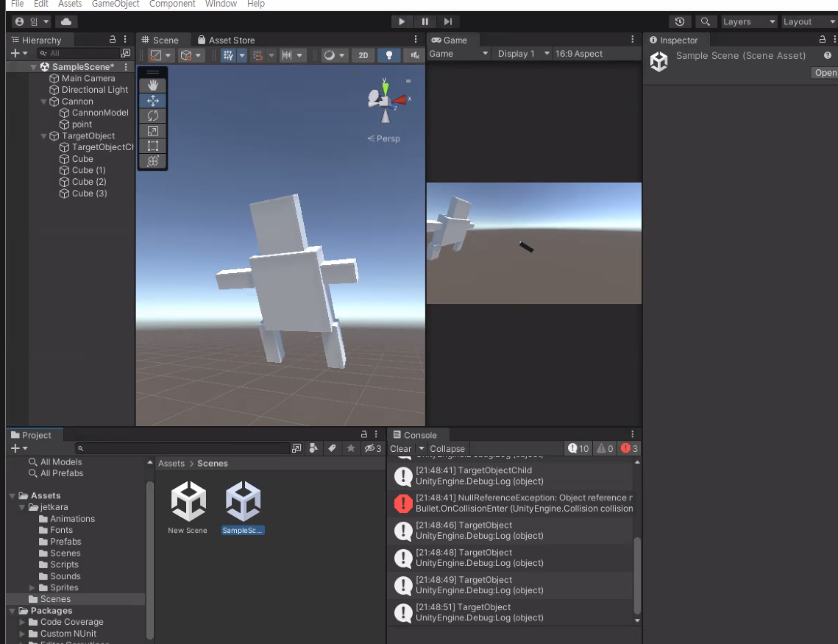Select the combined Transform tool
This screenshot has height=644, width=838.
pos(153,161)
